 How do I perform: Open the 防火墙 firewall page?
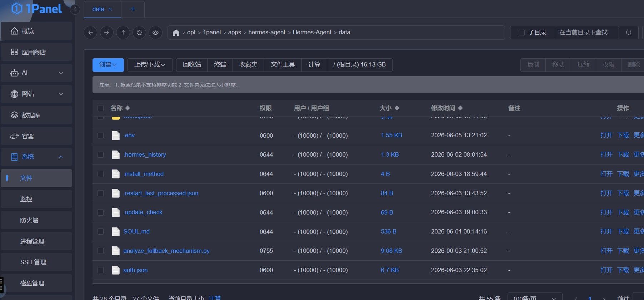(36, 220)
